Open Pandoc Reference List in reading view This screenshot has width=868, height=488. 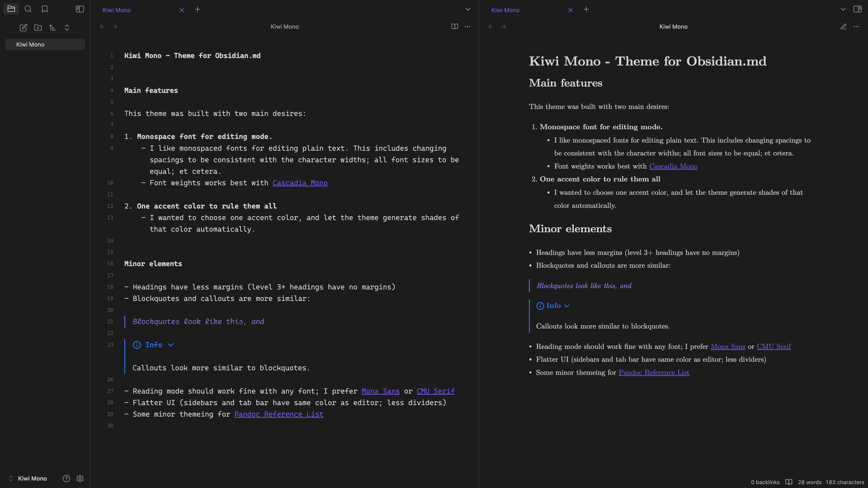654,373
